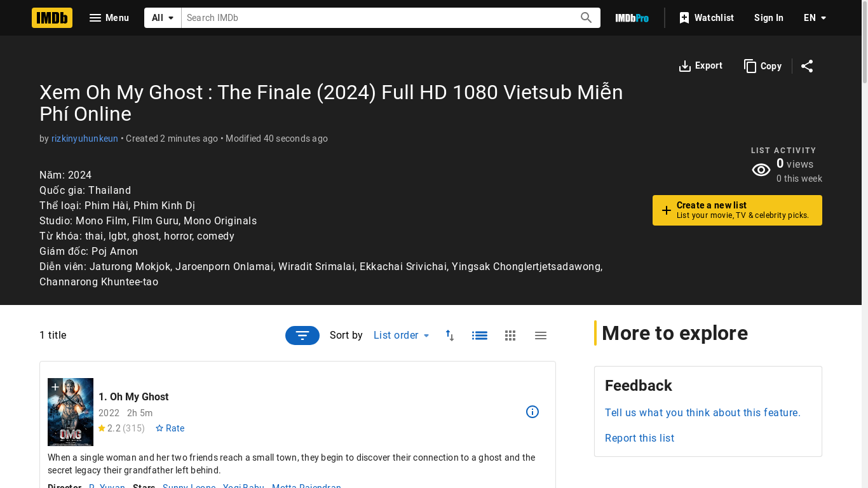The width and height of the screenshot is (868, 488).
Task: Click the 'Sort by' label
Action: point(346,335)
